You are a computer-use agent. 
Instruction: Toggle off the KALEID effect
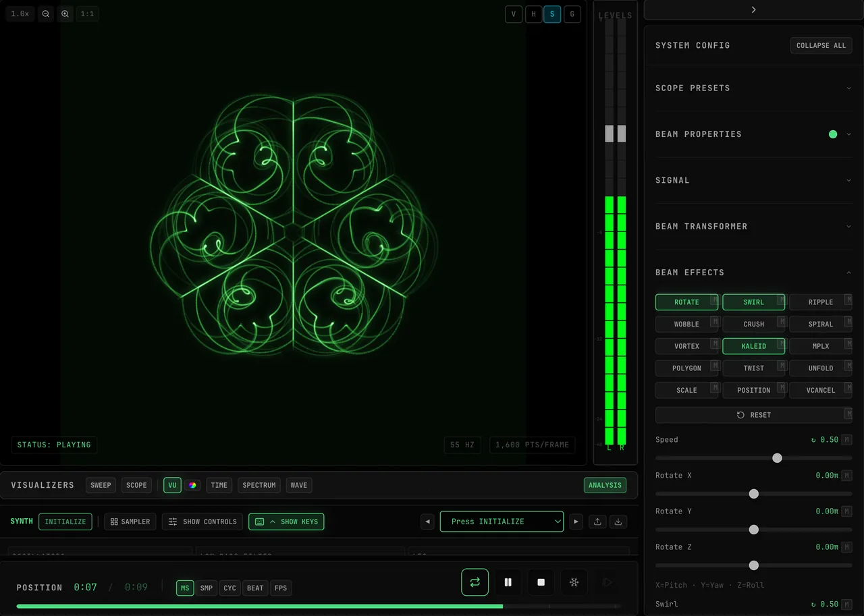point(753,346)
